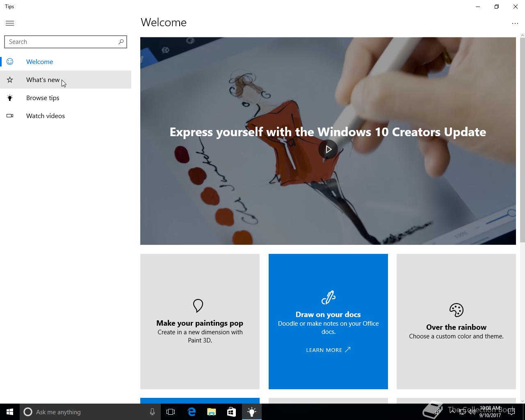Open the Store from taskbar
Image resolution: width=525 pixels, height=420 pixels.
pyautogui.click(x=232, y=412)
